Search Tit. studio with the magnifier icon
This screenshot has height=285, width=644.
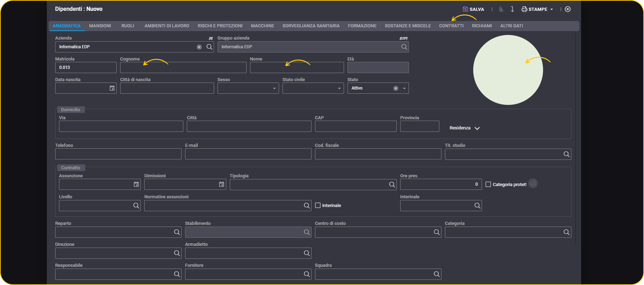point(566,154)
